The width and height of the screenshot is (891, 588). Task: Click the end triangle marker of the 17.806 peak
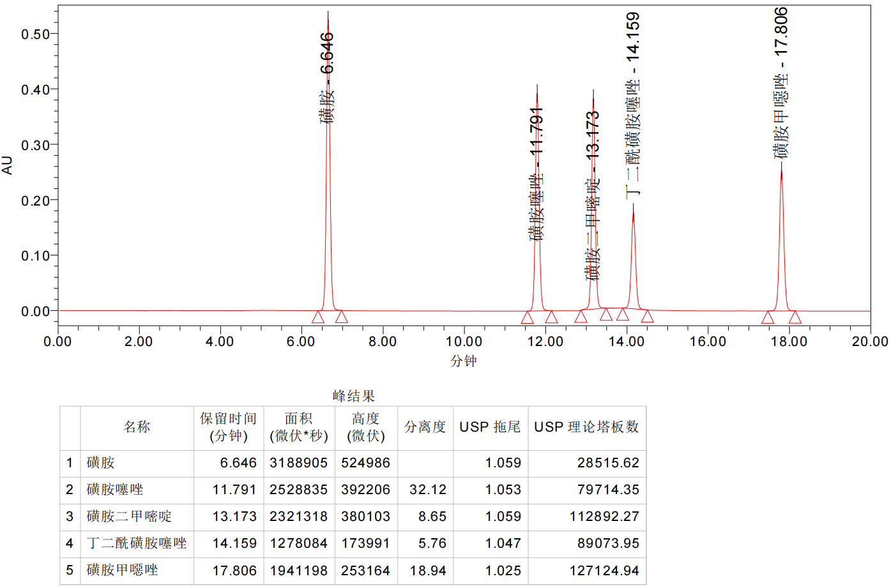tap(795, 317)
